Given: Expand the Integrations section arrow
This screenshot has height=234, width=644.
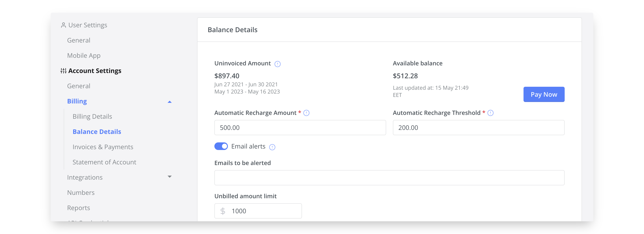Looking at the screenshot, I should pos(169,177).
